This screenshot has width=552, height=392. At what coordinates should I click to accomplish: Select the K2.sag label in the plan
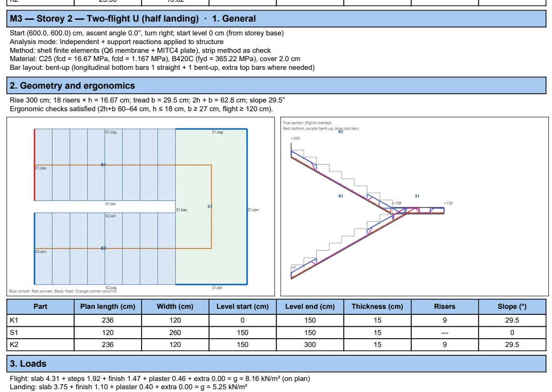click(x=111, y=288)
